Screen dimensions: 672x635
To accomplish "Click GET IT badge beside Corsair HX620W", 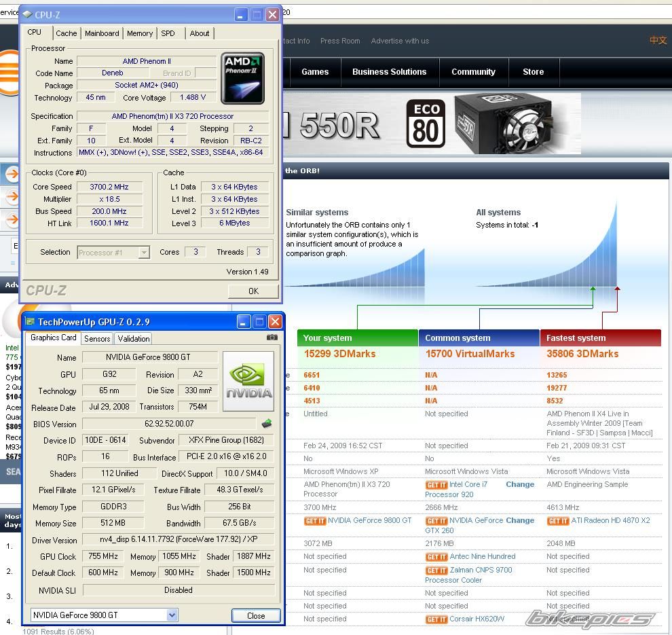I will tap(436, 619).
